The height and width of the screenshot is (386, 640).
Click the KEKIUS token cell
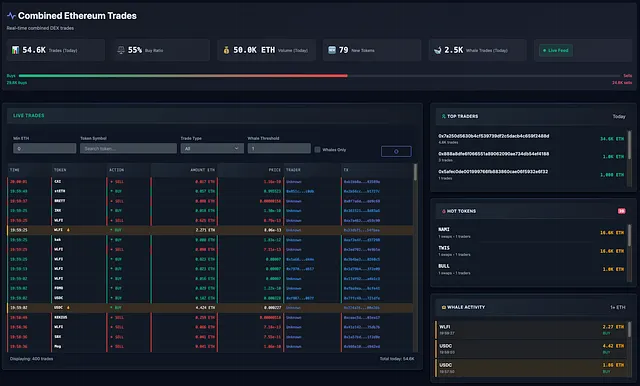(x=61, y=317)
